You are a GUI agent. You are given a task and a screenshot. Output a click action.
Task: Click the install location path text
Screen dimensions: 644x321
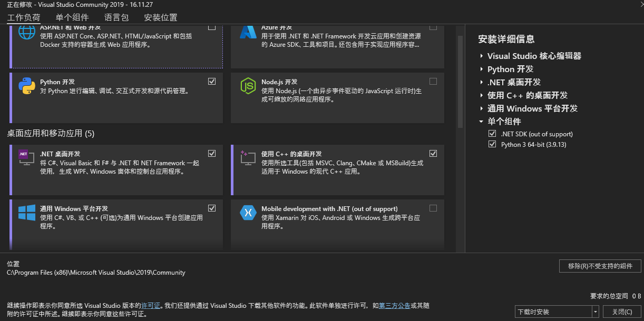click(96, 273)
